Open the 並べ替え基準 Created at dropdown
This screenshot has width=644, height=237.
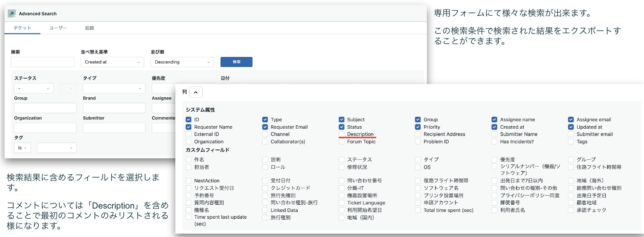pyautogui.click(x=112, y=62)
